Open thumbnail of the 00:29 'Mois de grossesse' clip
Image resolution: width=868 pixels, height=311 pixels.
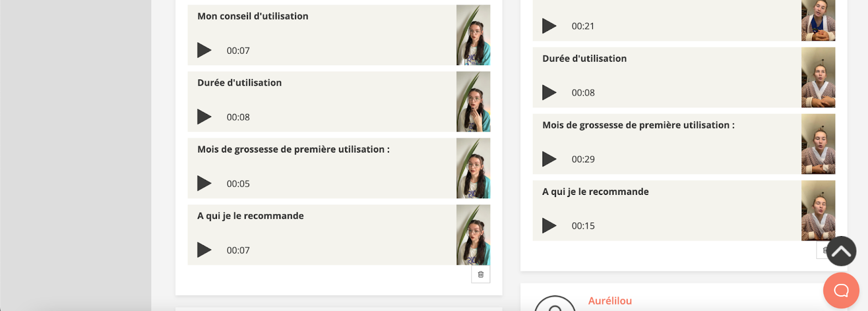coord(818,144)
